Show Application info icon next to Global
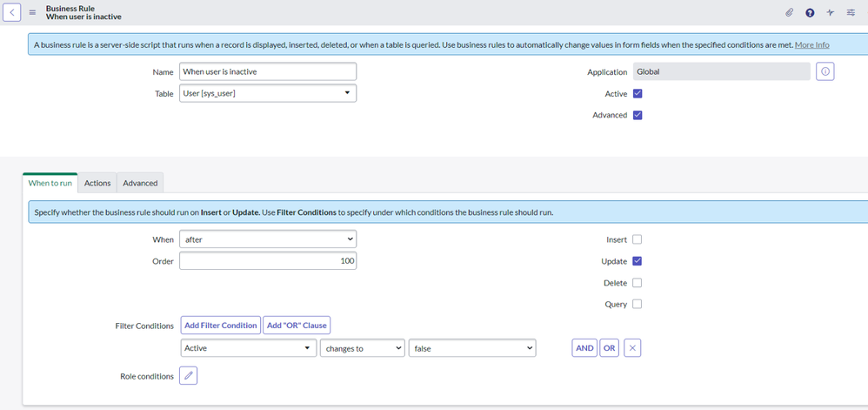Viewport: 868px width, 410px height. 825,71
